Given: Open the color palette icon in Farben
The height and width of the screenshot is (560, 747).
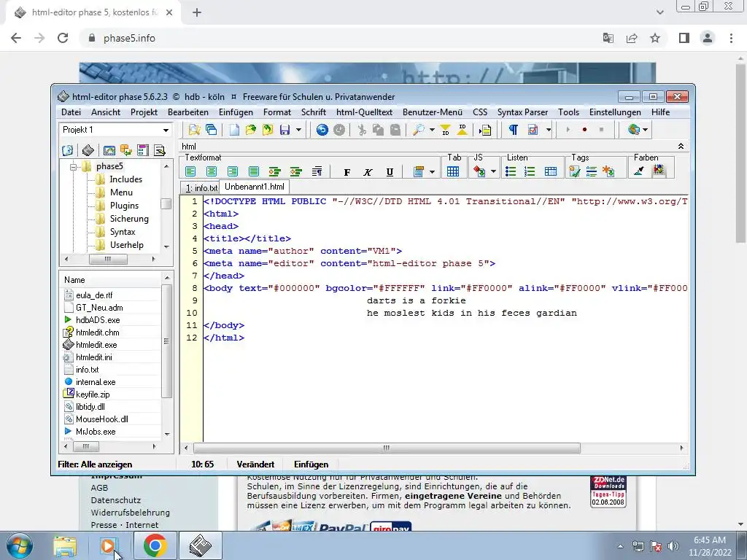Looking at the screenshot, I should (659, 170).
